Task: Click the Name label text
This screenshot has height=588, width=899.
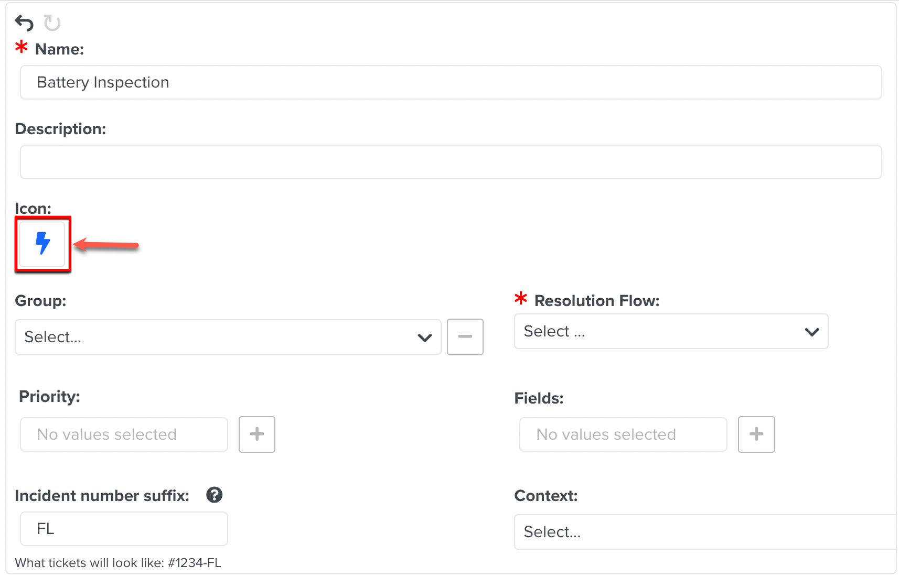Action: click(x=59, y=49)
